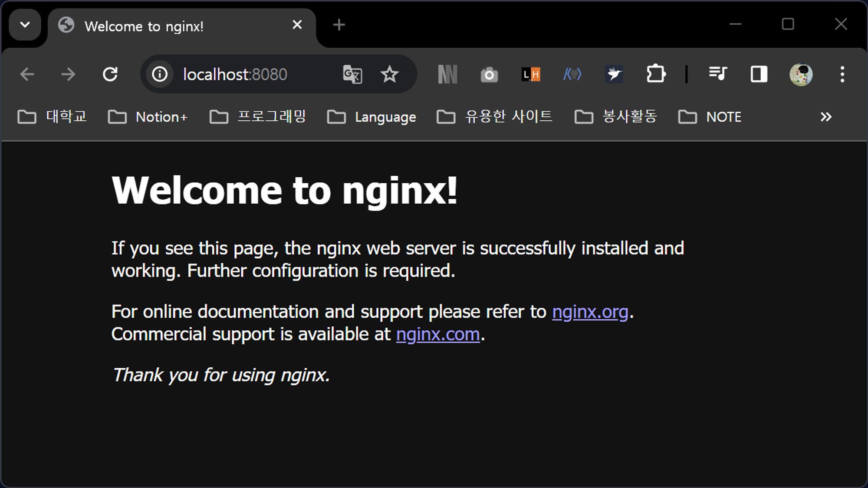View site information icon in address bar
This screenshot has width=868, height=488.
(160, 74)
